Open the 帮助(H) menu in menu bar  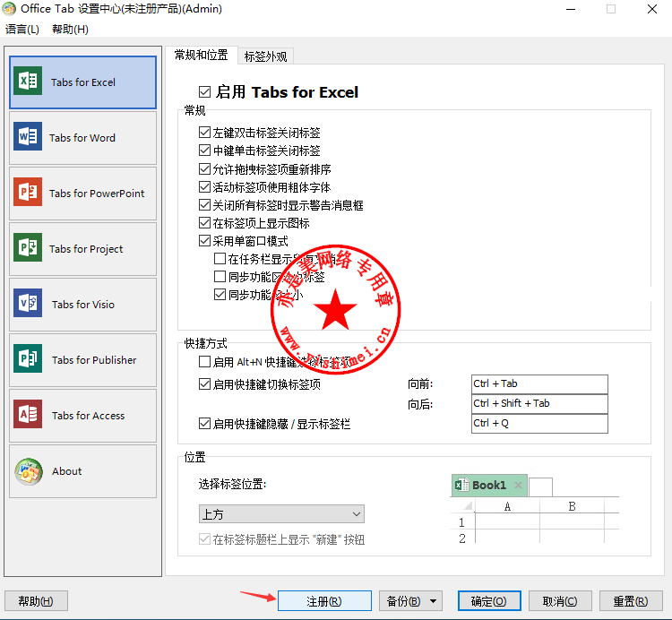(70, 30)
